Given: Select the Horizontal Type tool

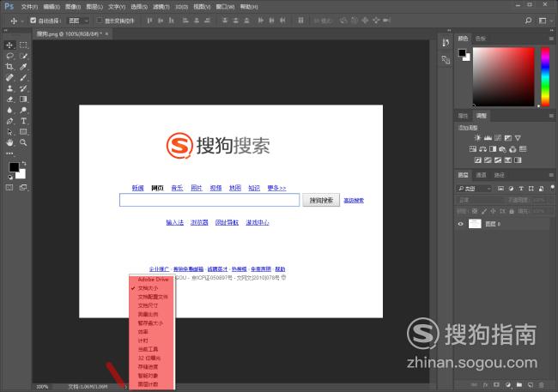Looking at the screenshot, I should point(23,121).
